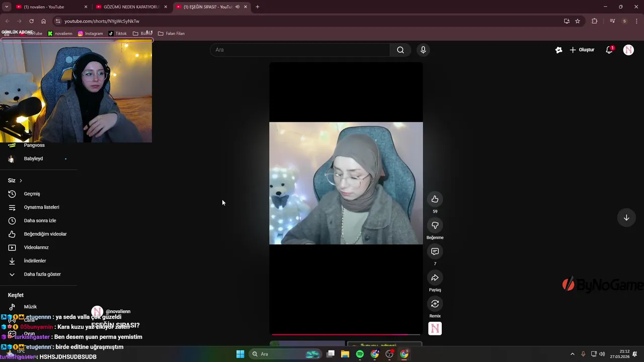Open the Remix option

(435, 304)
